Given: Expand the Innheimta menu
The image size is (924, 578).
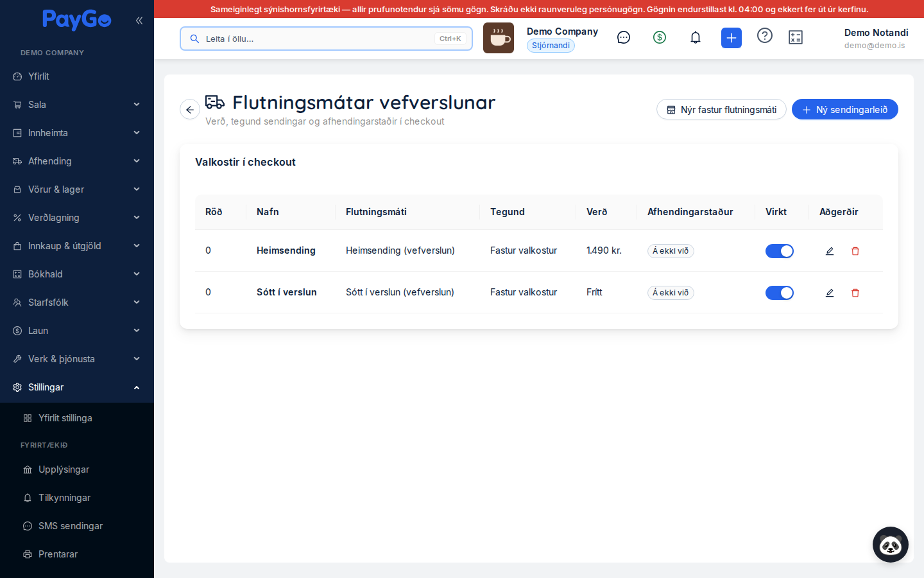Looking at the screenshot, I should tap(77, 133).
